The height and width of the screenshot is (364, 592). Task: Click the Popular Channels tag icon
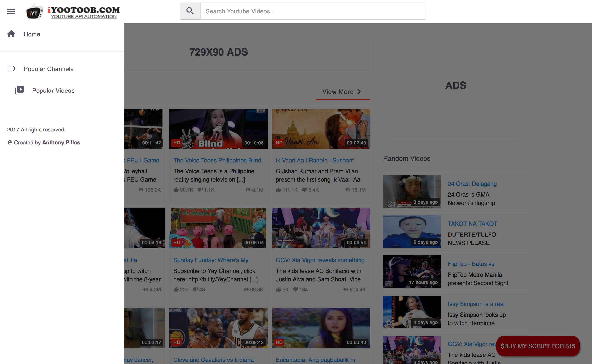coord(11,69)
